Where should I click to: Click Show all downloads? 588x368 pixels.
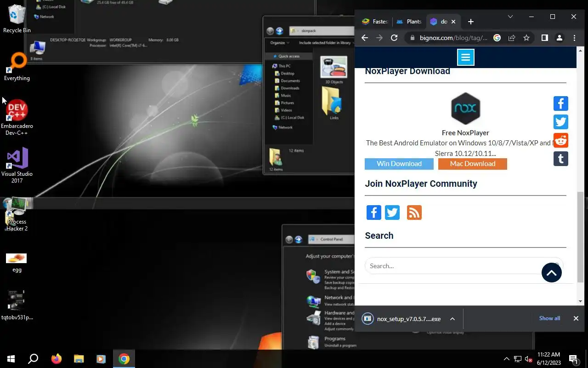pos(549,318)
